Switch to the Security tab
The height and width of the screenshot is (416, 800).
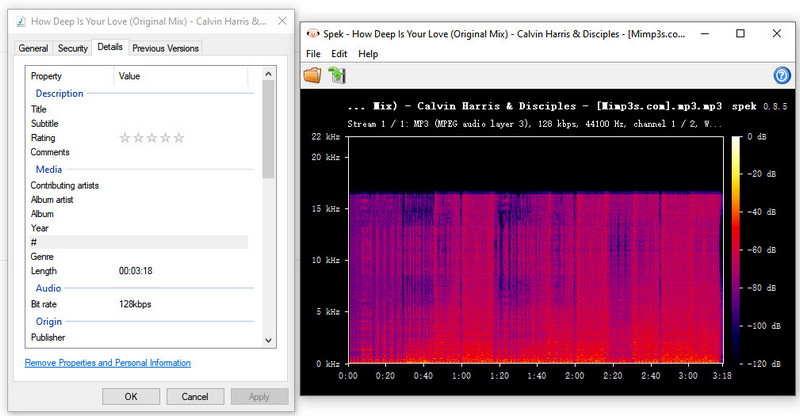tap(72, 48)
